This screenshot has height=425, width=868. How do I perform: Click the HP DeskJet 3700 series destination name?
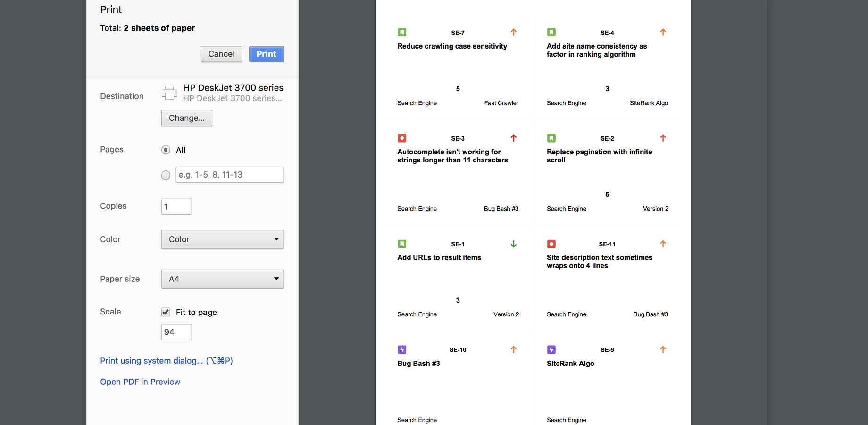point(234,88)
